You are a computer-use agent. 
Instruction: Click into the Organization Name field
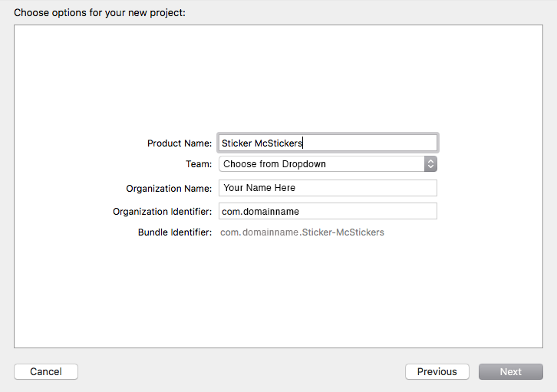pyautogui.click(x=328, y=188)
